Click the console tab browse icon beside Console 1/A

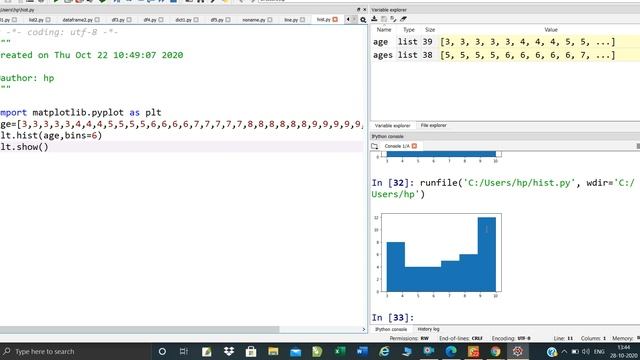(375, 146)
